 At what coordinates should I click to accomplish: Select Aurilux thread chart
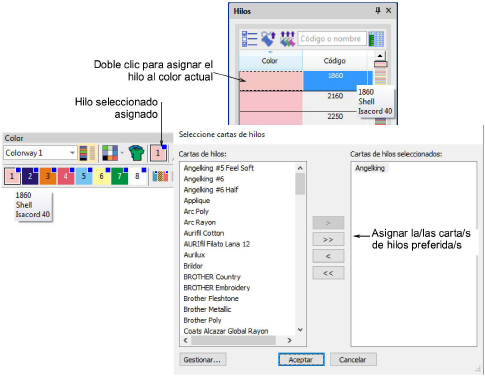coord(194,255)
